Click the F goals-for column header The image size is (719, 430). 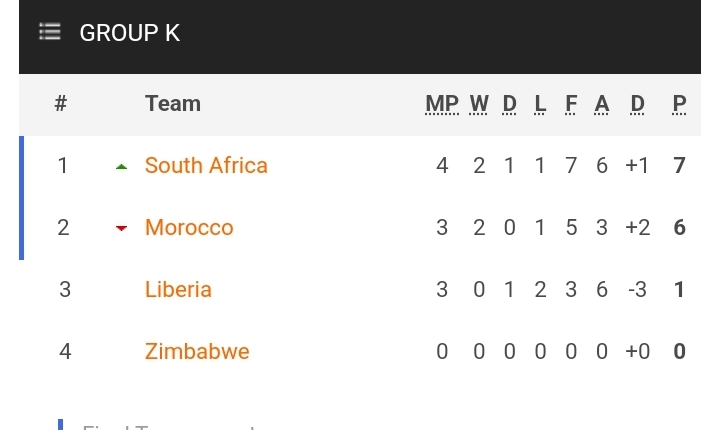(x=571, y=103)
